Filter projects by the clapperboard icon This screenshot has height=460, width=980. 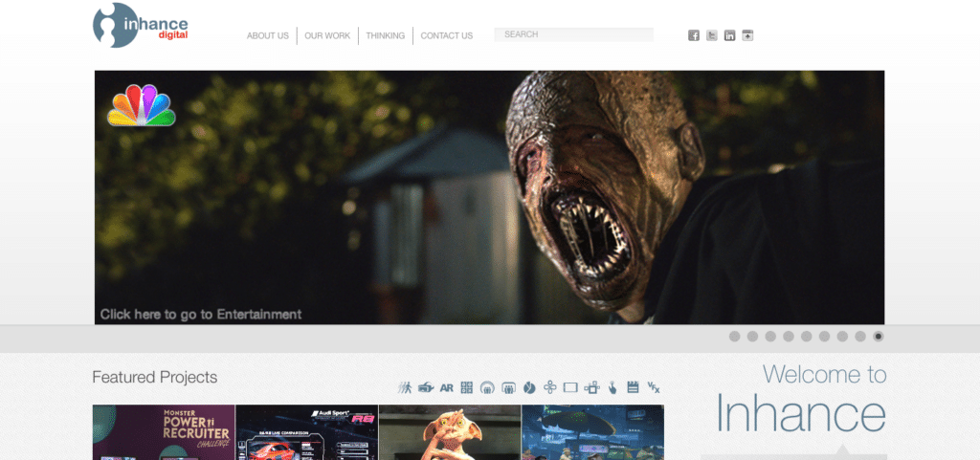click(634, 387)
